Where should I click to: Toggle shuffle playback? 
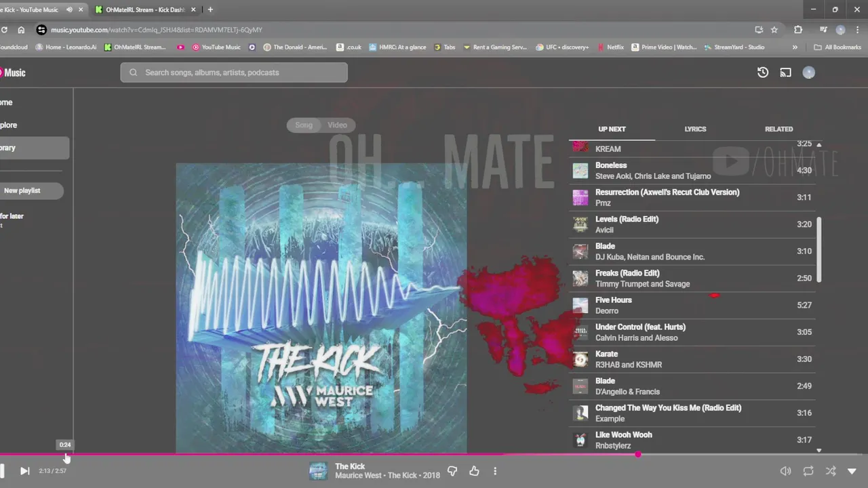pyautogui.click(x=831, y=471)
